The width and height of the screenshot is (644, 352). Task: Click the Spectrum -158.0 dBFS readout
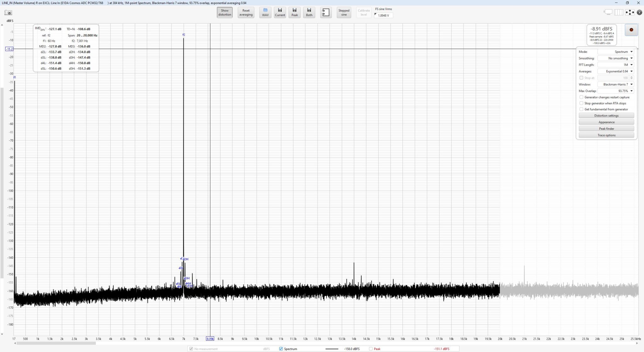tap(352, 349)
